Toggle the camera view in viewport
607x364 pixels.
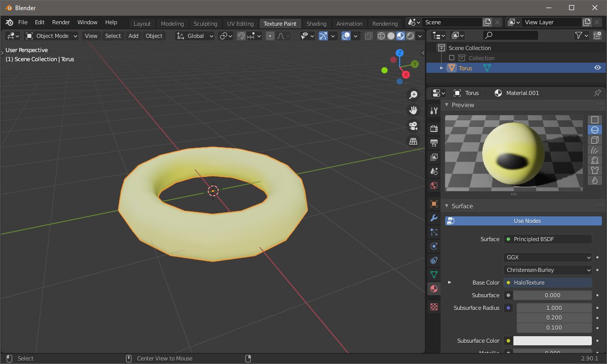click(x=413, y=125)
